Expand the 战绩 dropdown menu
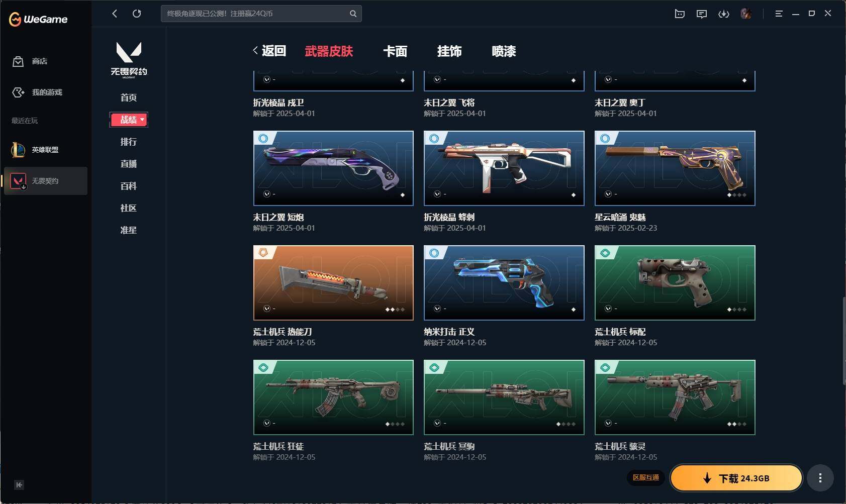The width and height of the screenshot is (846, 504). [x=129, y=120]
